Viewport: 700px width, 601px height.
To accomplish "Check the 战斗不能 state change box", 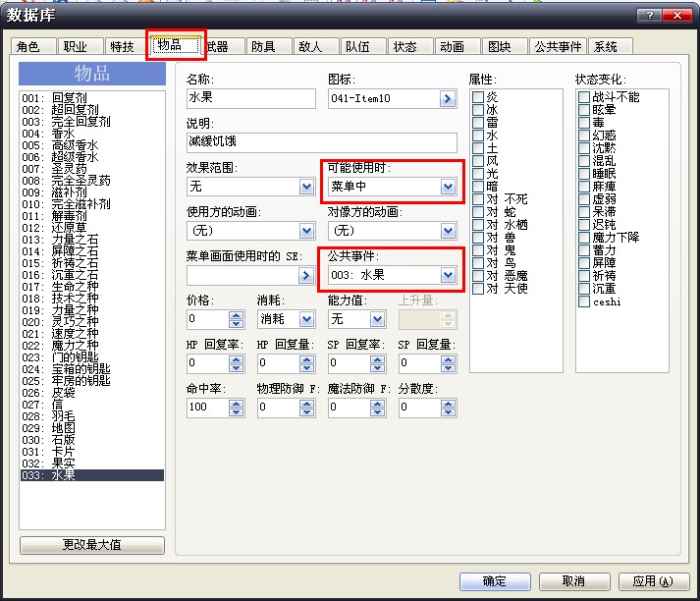I will (584, 97).
